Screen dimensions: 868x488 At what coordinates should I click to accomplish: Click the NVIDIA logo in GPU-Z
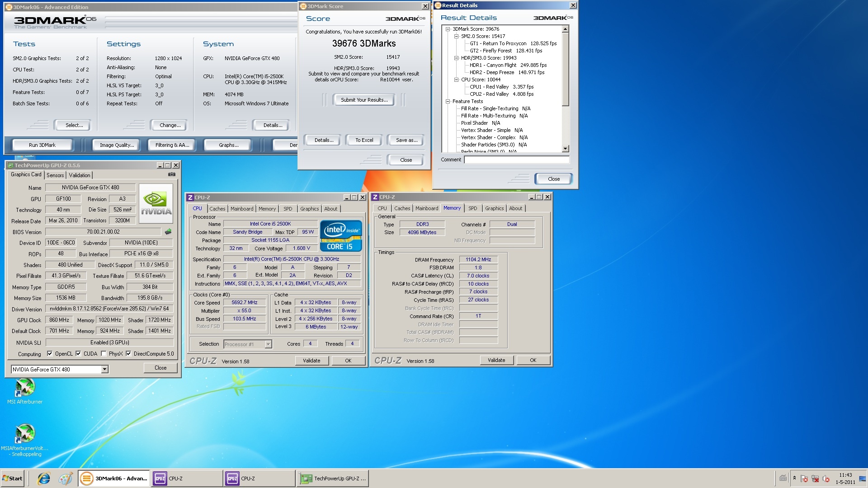(x=156, y=203)
